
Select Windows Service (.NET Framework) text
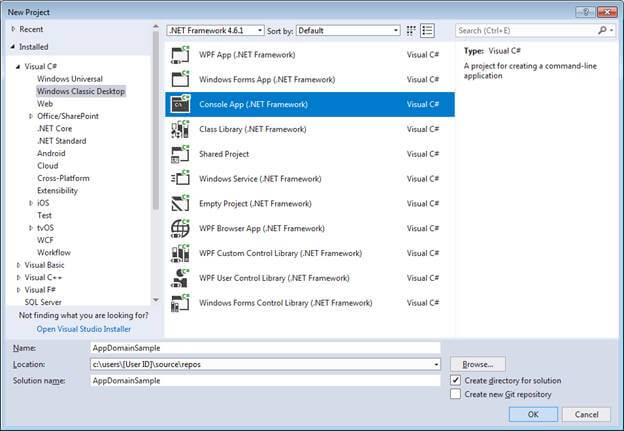coord(260,179)
